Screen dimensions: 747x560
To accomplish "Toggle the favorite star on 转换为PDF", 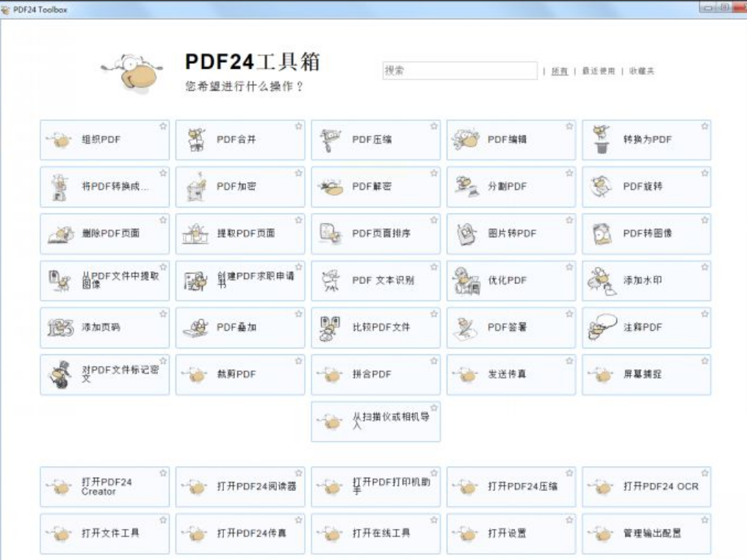I will tap(704, 126).
